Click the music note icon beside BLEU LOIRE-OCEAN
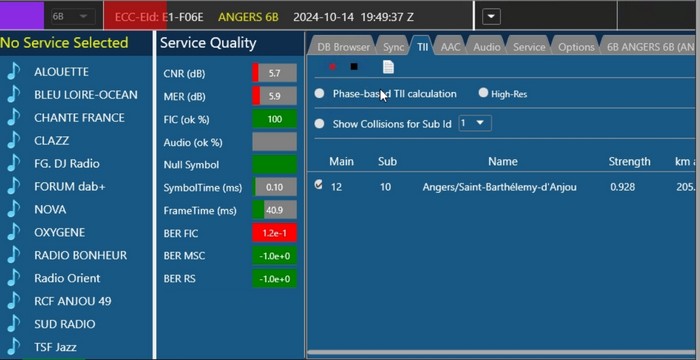The image size is (700, 360). 13,94
